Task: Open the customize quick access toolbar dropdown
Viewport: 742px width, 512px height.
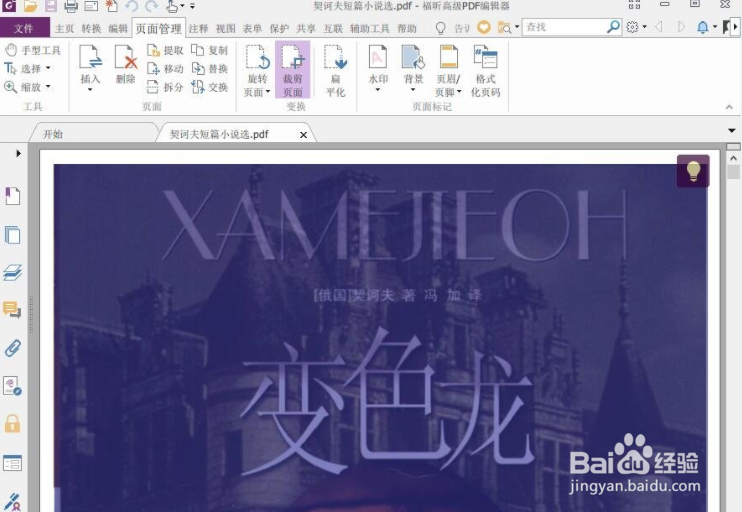Action: click(193, 6)
